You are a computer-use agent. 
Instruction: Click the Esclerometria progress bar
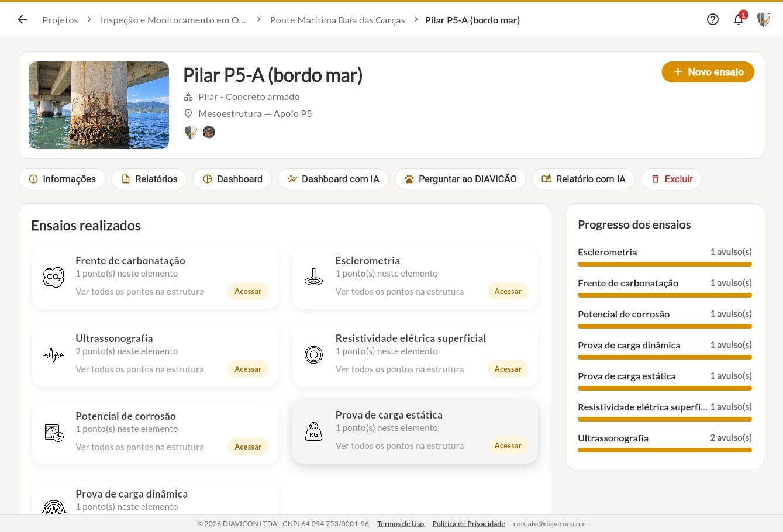665,264
